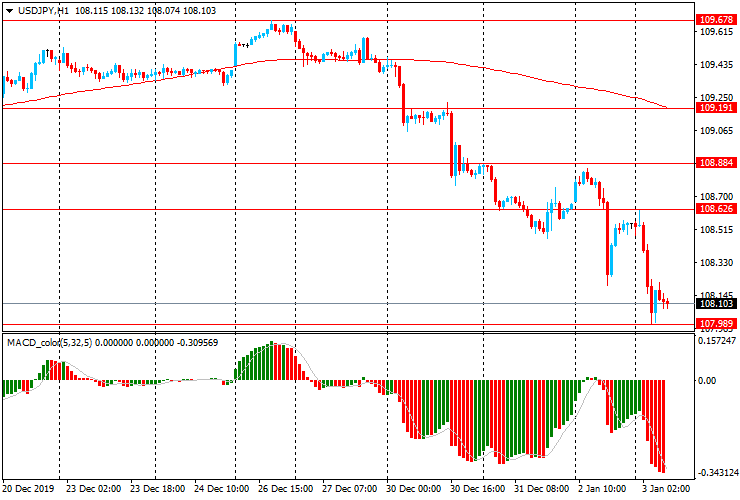
Task: Select the 109.191 red price level label
Action: pyautogui.click(x=714, y=108)
